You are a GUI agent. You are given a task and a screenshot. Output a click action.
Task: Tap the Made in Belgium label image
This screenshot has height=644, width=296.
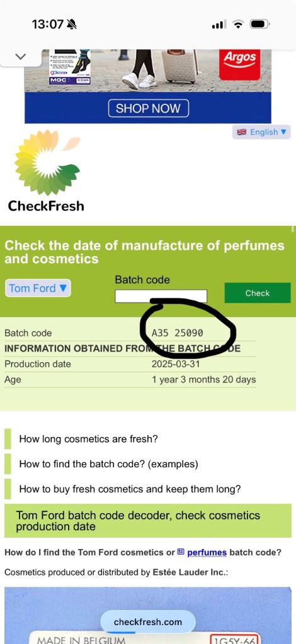(147, 615)
